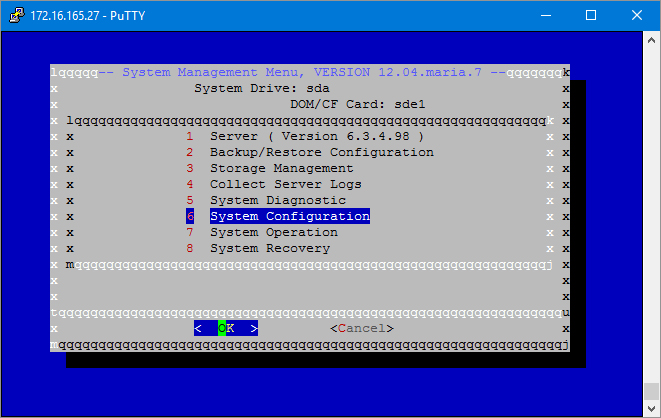Click the System Drive: sda line
661x418 pixels.
[261, 88]
